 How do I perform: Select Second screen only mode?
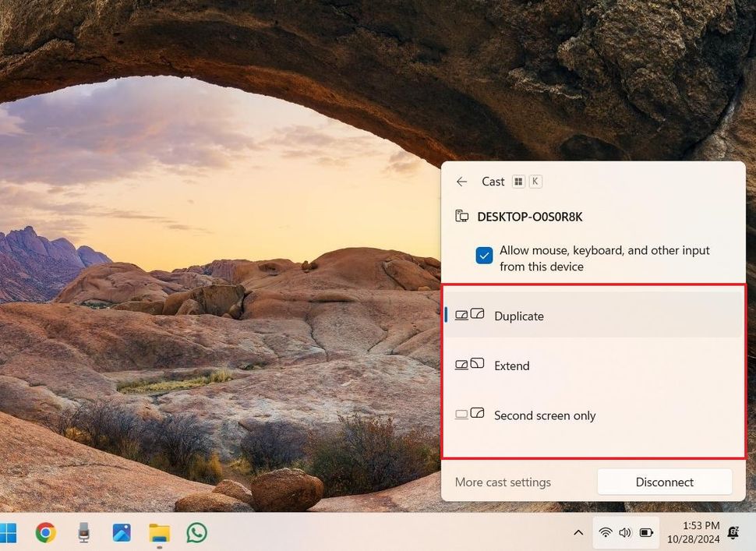tap(545, 415)
